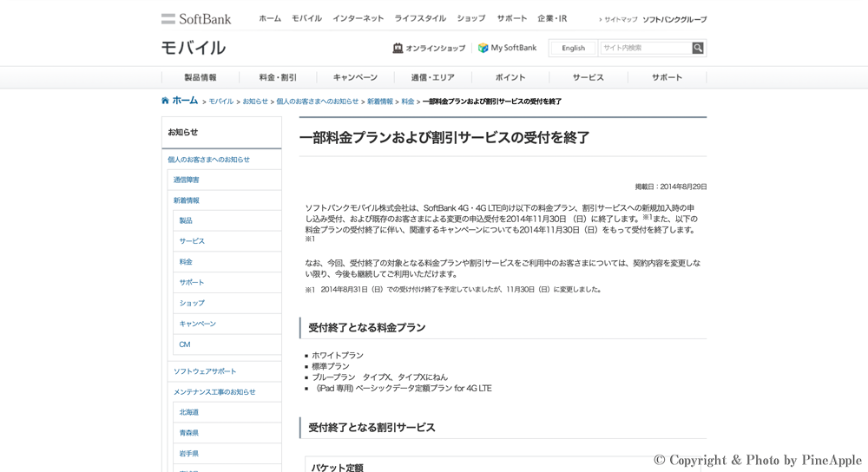
Task: Click the 標準プラン list item
Action: point(331,366)
